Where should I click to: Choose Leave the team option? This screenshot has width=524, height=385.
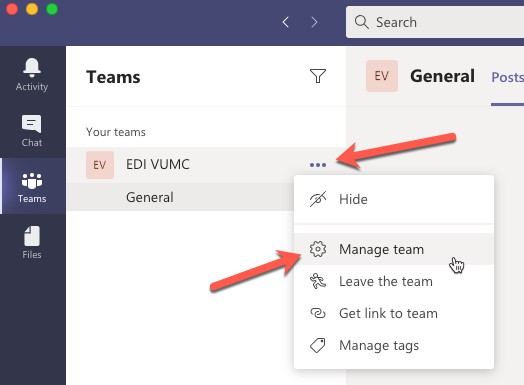click(394, 281)
